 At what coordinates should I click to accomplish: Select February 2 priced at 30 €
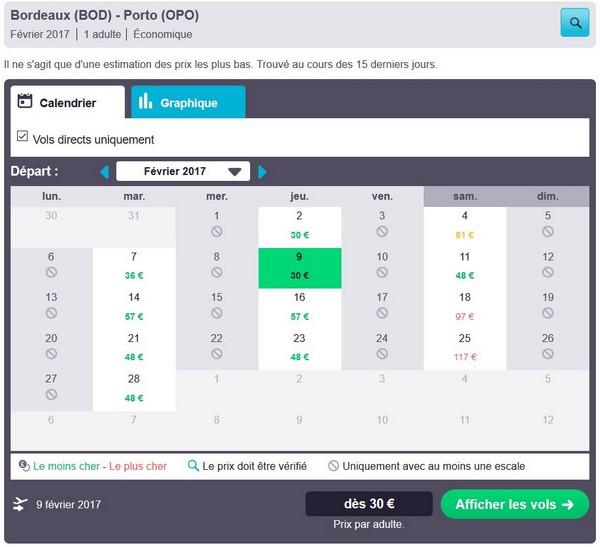299,226
